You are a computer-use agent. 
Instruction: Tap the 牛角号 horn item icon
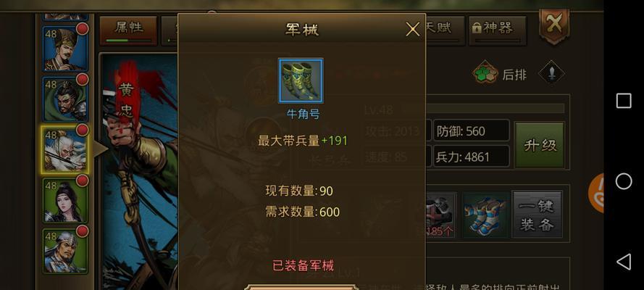coord(301,80)
